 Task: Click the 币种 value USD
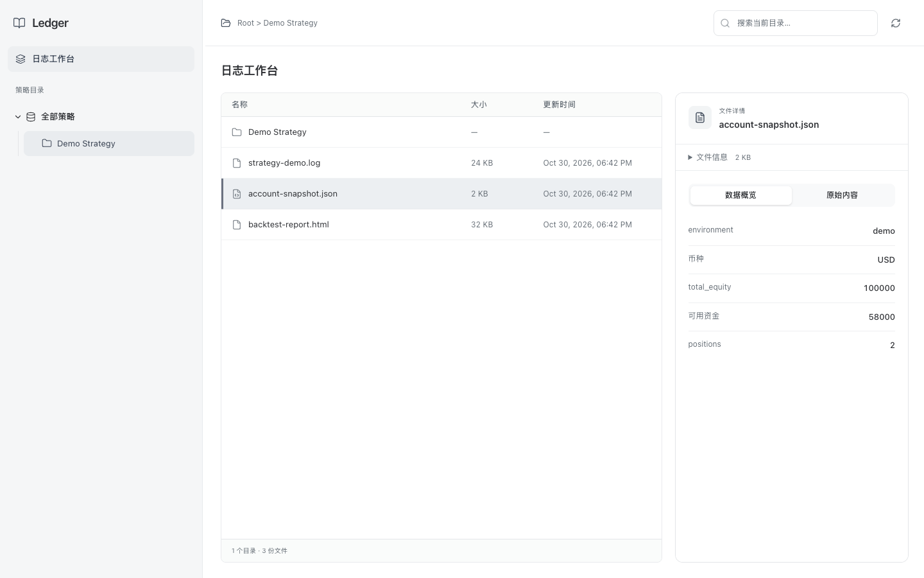coord(886,260)
